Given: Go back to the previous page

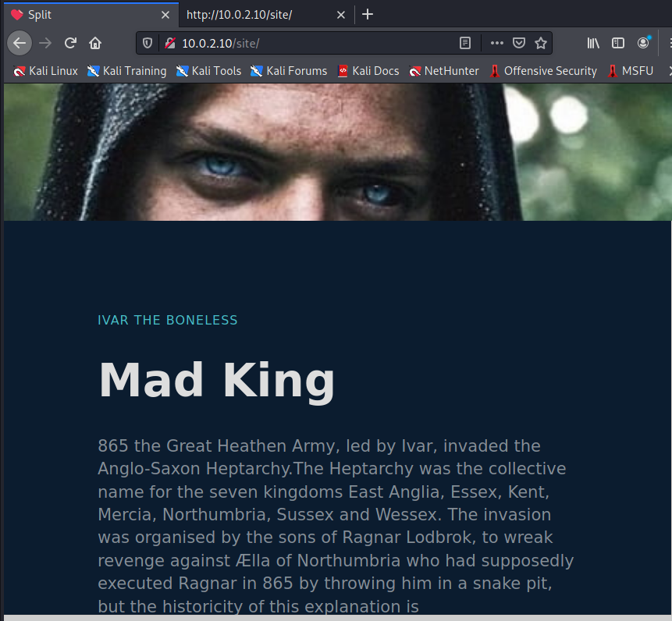Looking at the screenshot, I should (20, 43).
